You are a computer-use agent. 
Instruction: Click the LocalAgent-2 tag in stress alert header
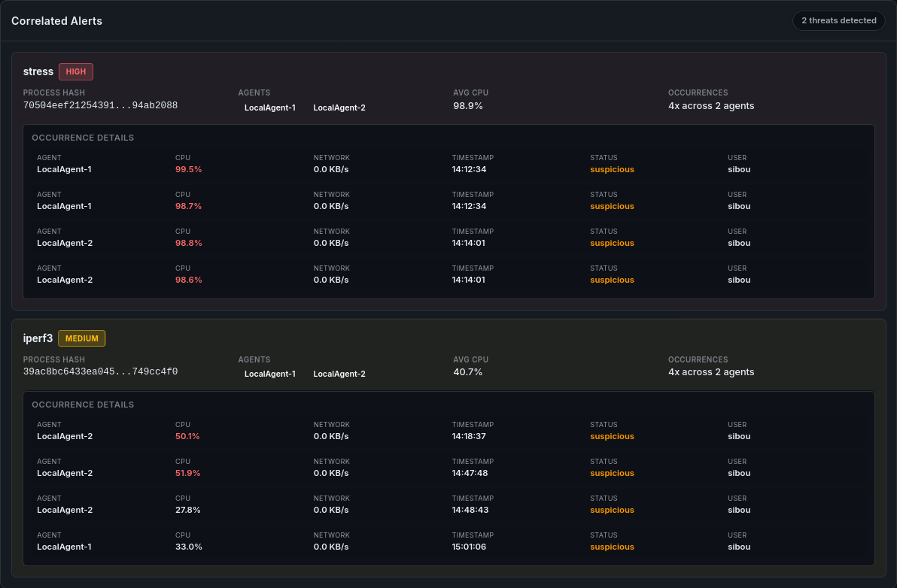coord(339,108)
